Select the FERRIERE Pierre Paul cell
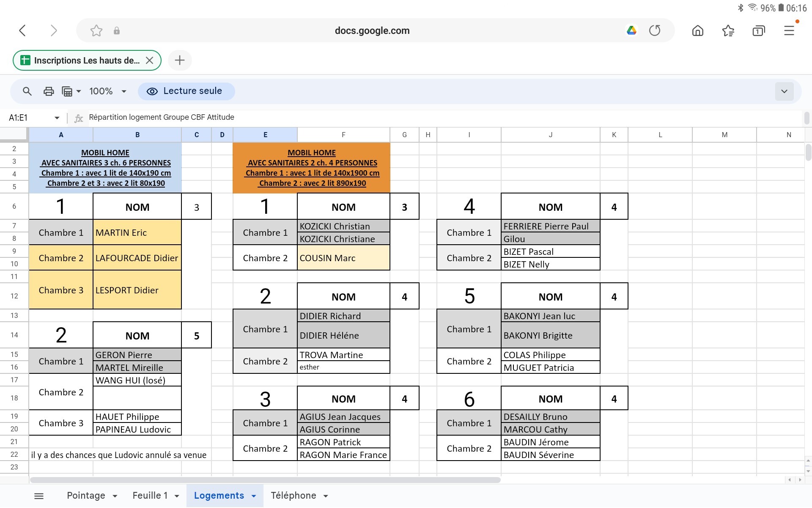 550,226
